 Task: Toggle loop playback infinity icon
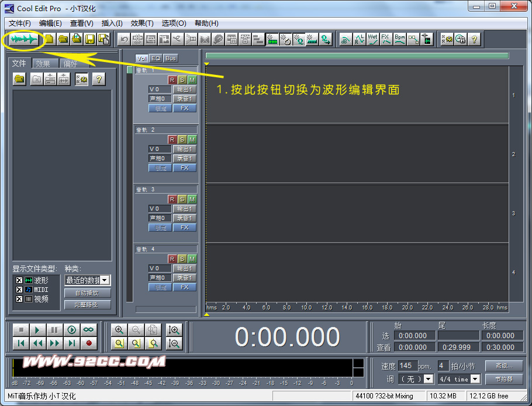(88, 330)
